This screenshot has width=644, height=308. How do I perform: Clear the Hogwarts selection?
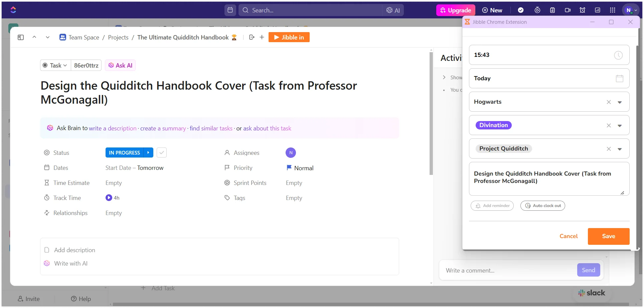coord(609,102)
